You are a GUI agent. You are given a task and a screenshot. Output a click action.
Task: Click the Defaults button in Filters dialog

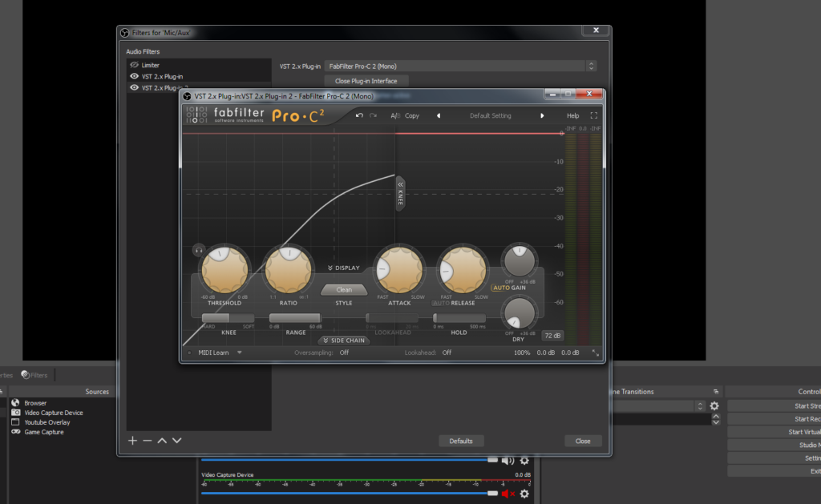click(461, 442)
